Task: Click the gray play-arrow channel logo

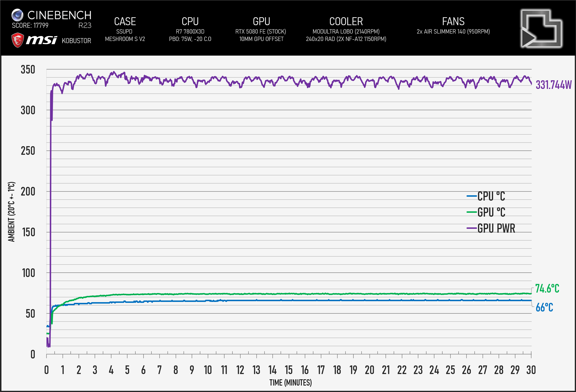Action: click(x=541, y=29)
